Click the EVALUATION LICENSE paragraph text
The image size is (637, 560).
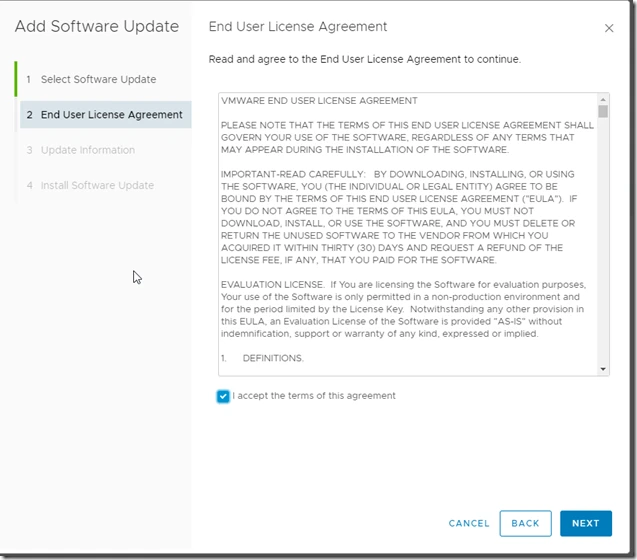[403, 309]
